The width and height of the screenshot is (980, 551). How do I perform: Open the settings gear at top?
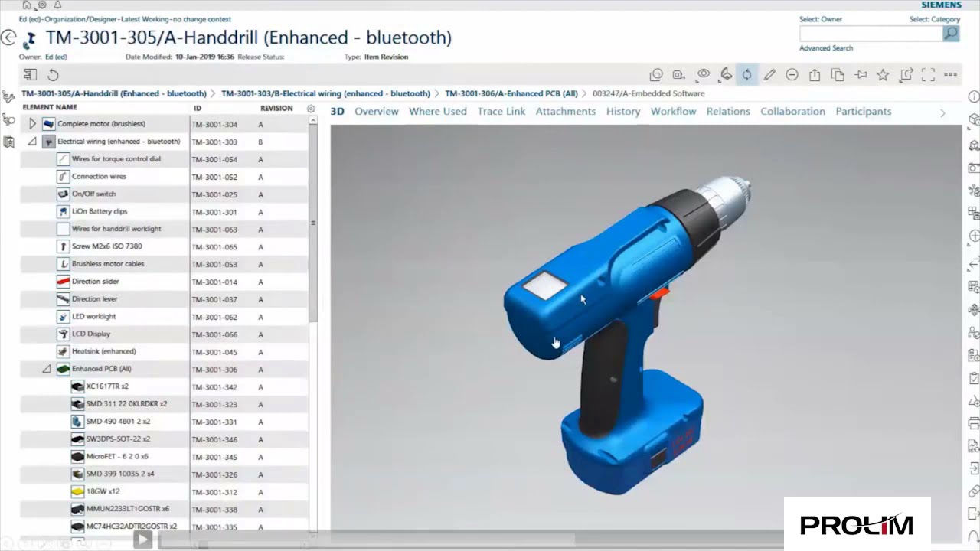[x=42, y=5]
